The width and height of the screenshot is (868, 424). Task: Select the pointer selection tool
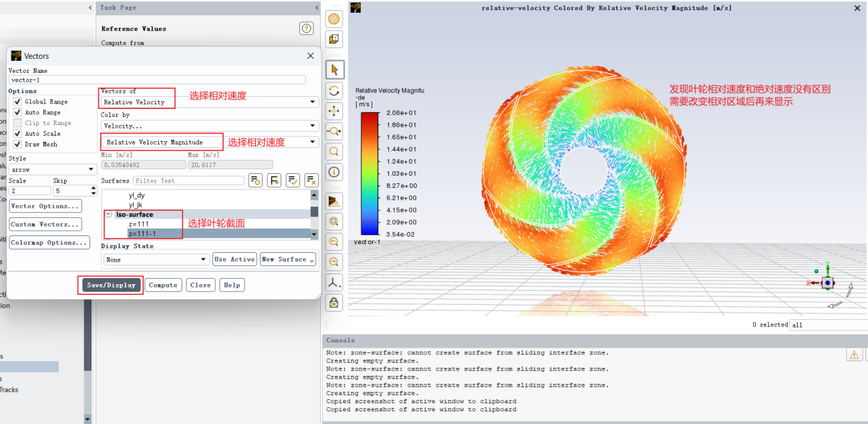coord(333,70)
